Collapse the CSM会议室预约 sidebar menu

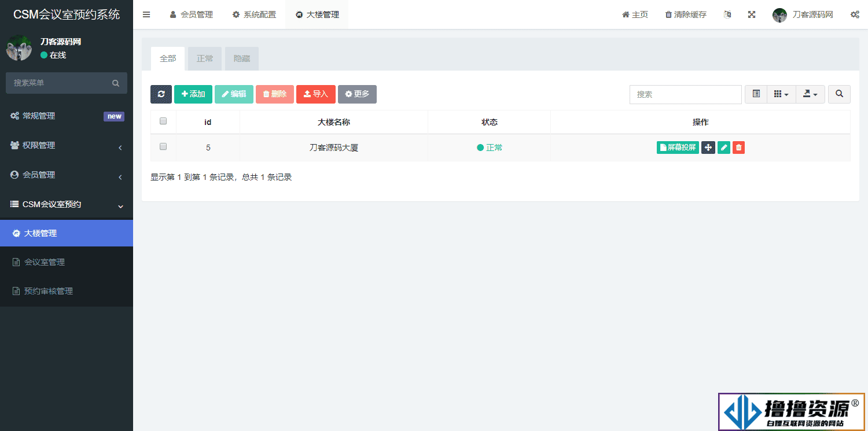(67, 204)
